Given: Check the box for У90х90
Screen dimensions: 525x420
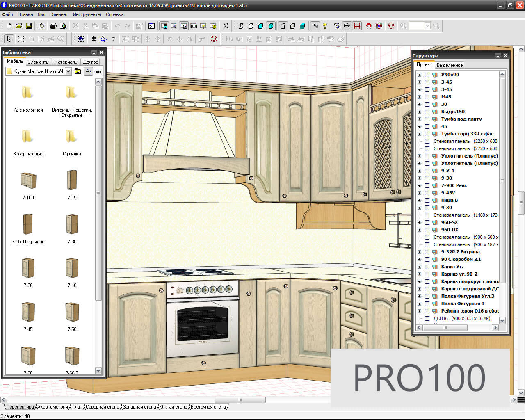Looking at the screenshot, I should pyautogui.click(x=427, y=75).
